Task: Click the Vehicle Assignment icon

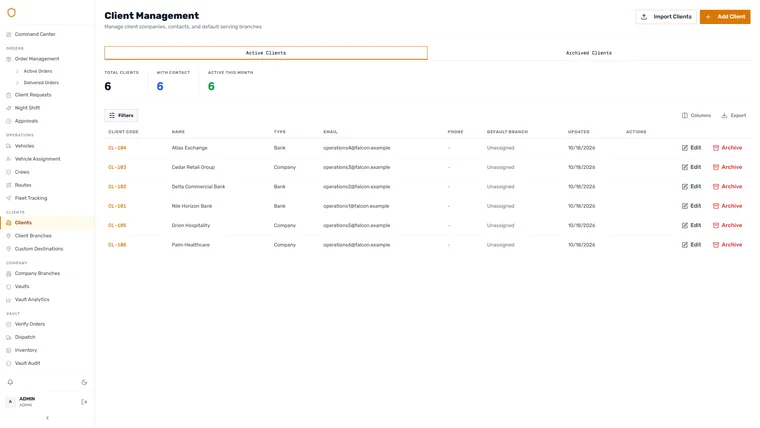Action: tap(8, 159)
